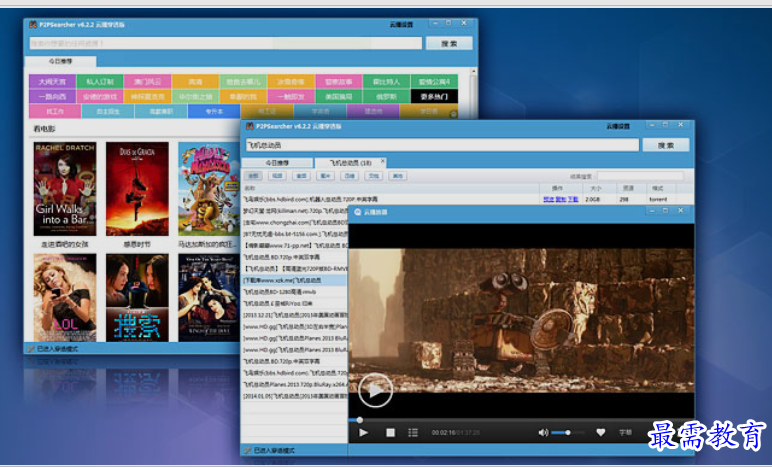772x467 pixels.
Task: Click the 搜索 button in the back window
Action: (448, 43)
